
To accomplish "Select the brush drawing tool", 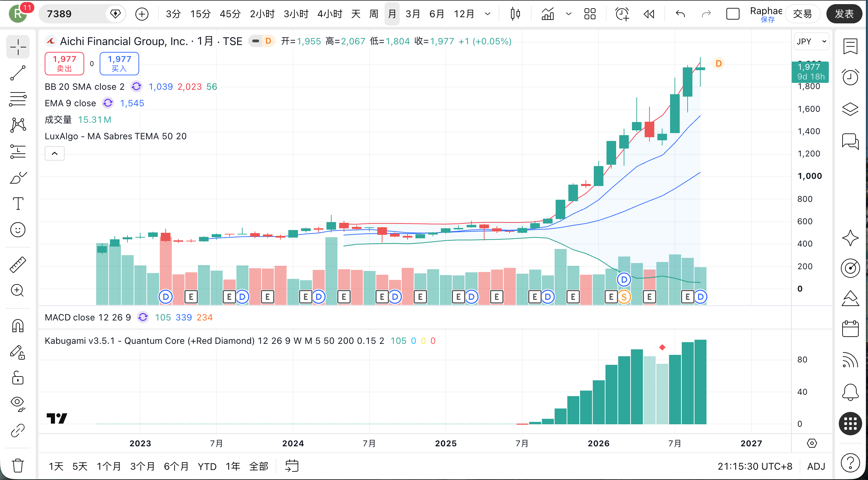I will pyautogui.click(x=18, y=177).
